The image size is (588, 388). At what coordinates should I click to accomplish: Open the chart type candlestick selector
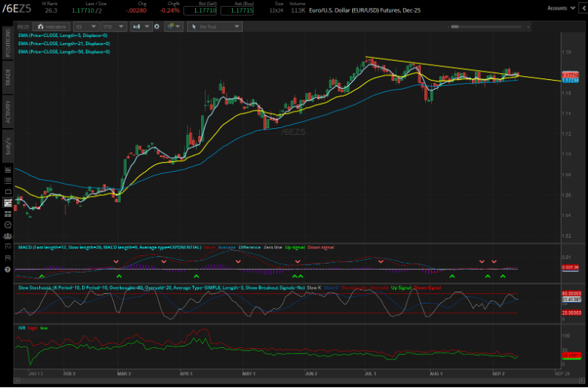click(140, 26)
